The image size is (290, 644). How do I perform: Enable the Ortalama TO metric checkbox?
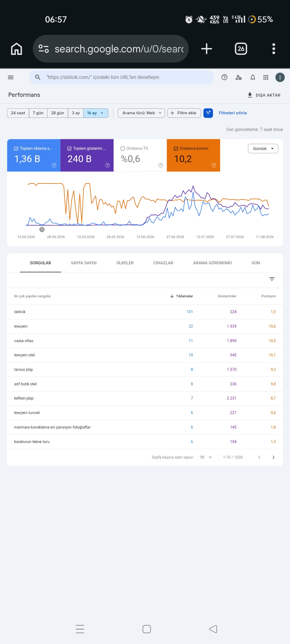tap(123, 148)
